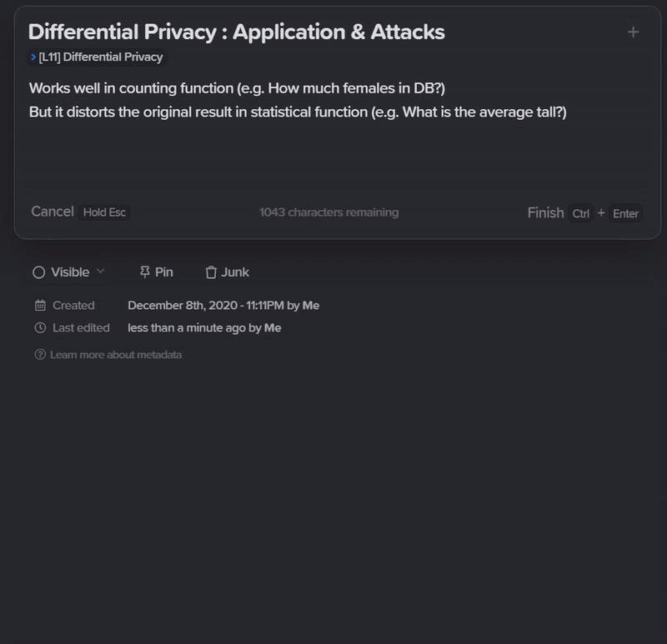Open the [L11] Differential Privacy parent tag
The width and height of the screenshot is (667, 644).
pyautogui.click(x=97, y=57)
